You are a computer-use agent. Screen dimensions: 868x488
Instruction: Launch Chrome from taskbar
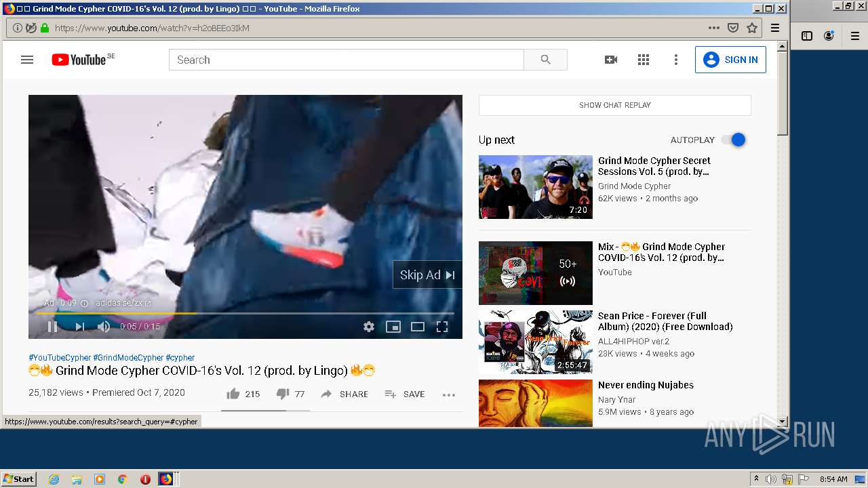click(122, 479)
